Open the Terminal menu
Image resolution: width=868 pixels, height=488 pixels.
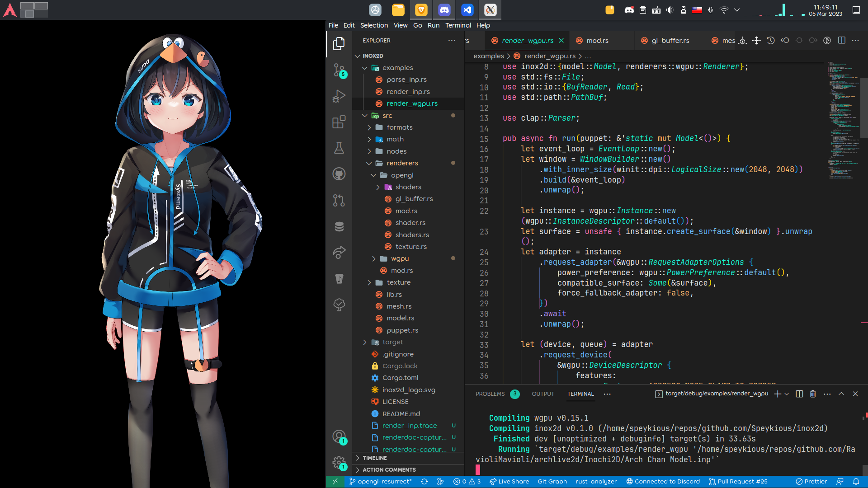(458, 25)
